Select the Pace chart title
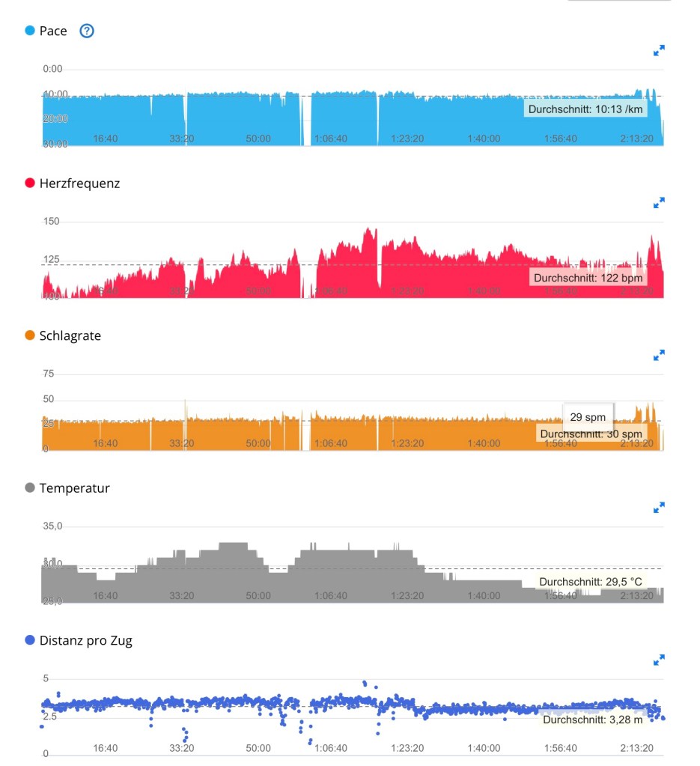The width and height of the screenshot is (700, 766). coord(53,31)
